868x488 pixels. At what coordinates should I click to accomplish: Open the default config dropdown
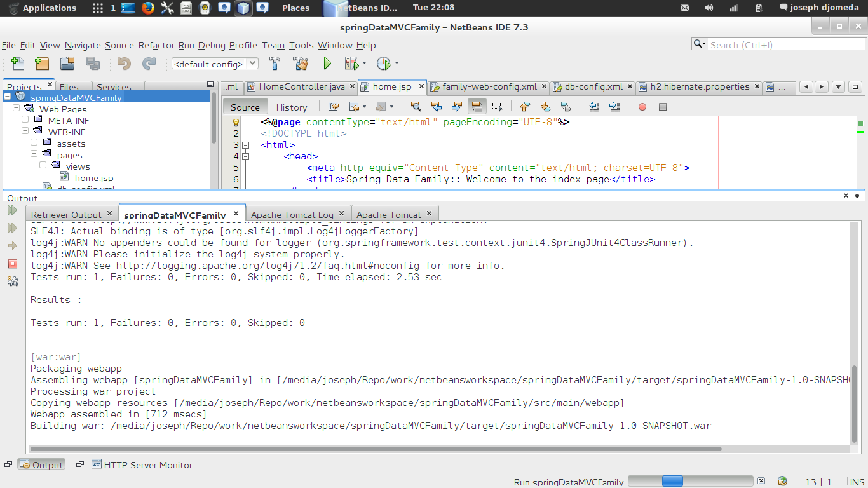(x=215, y=64)
